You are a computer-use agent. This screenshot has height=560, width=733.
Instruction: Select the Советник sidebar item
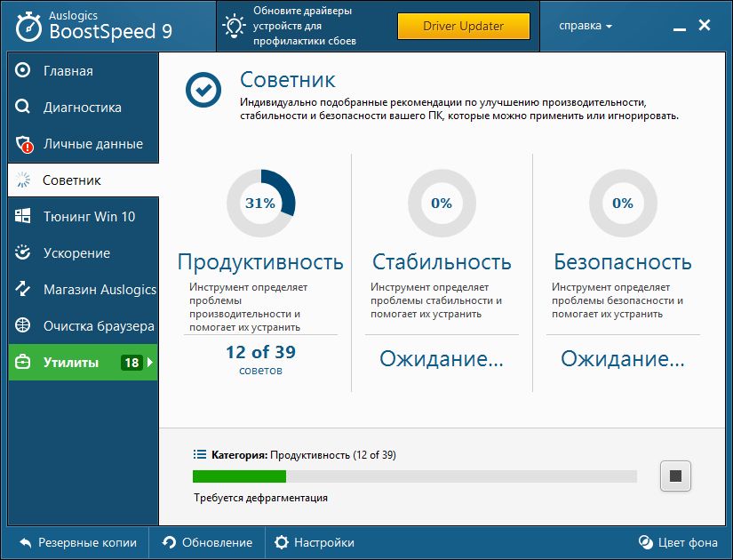pyautogui.click(x=84, y=180)
